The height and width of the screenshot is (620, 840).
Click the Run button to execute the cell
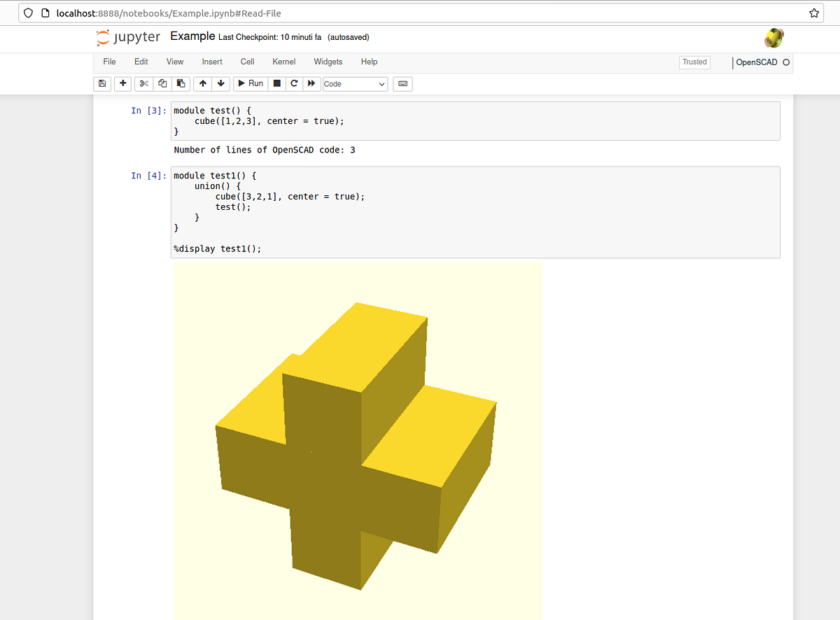(250, 83)
